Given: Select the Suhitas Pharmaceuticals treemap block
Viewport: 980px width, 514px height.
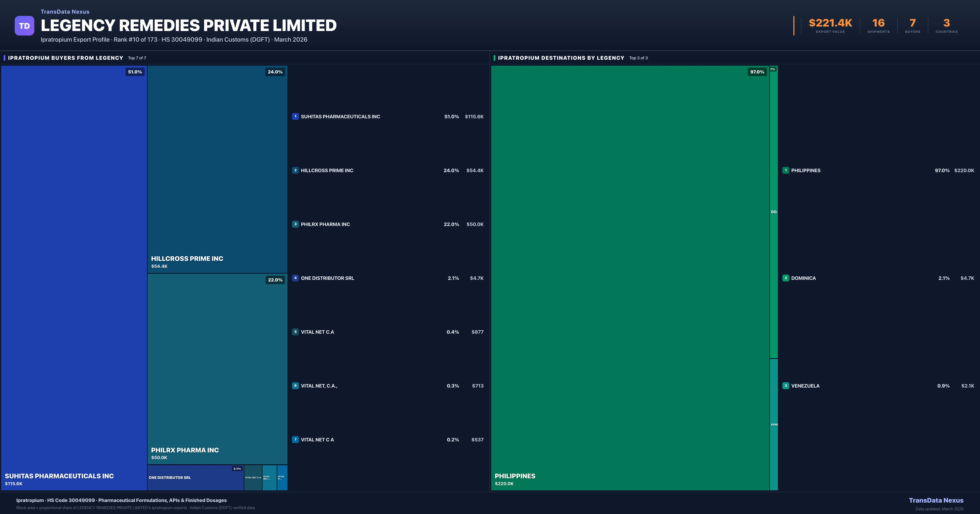Looking at the screenshot, I should tap(74, 278).
